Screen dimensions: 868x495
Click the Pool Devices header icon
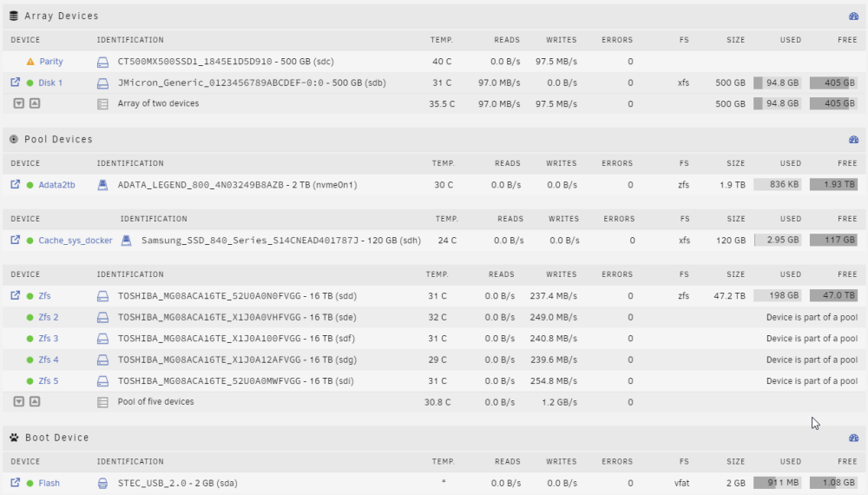coord(14,140)
